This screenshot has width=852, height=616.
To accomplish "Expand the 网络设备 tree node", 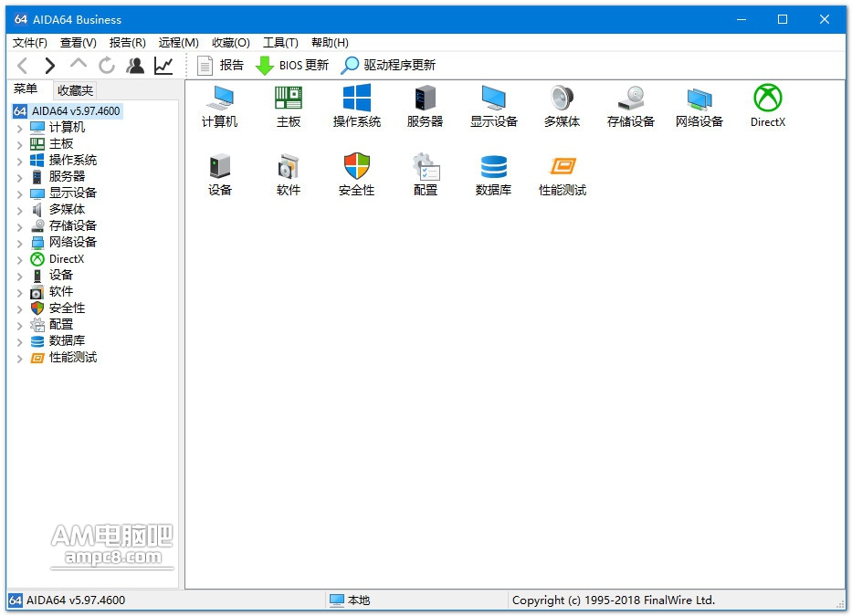I will [x=19, y=243].
